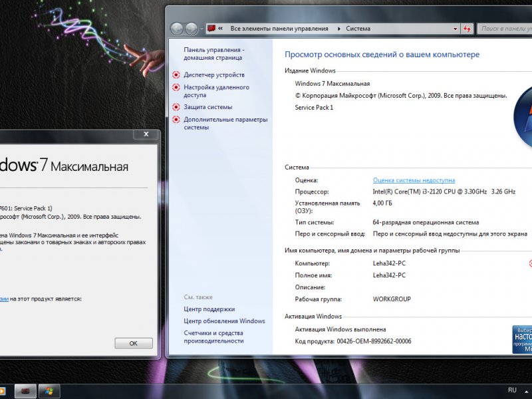Click Service Pack 1 in the System window
This screenshot has height=399, width=532.
coord(314,108)
